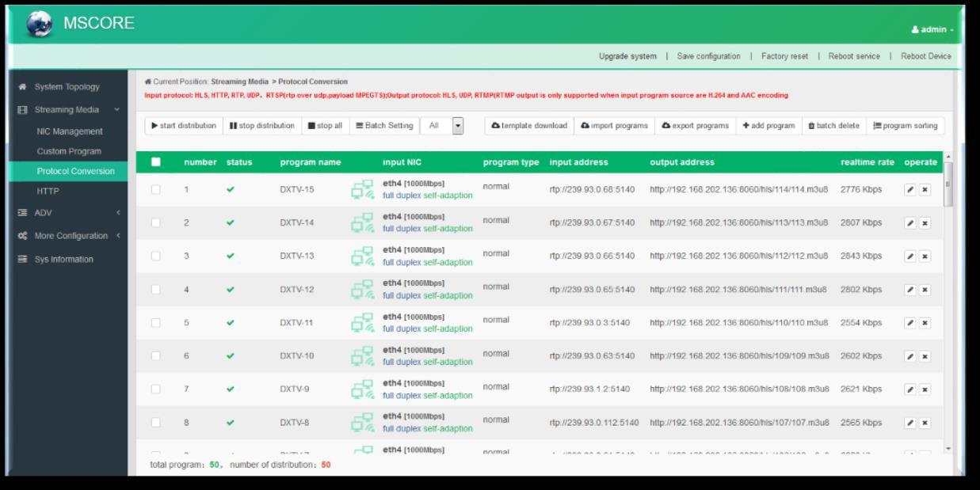Edit the DXTV-14 program with pencil icon
Image resolution: width=980 pixels, height=490 pixels.
tap(911, 223)
